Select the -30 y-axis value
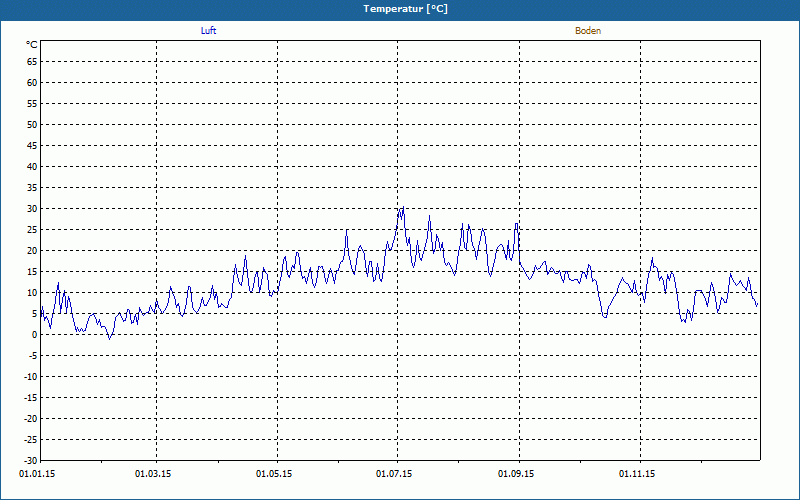This screenshot has width=800, height=500. 30,461
